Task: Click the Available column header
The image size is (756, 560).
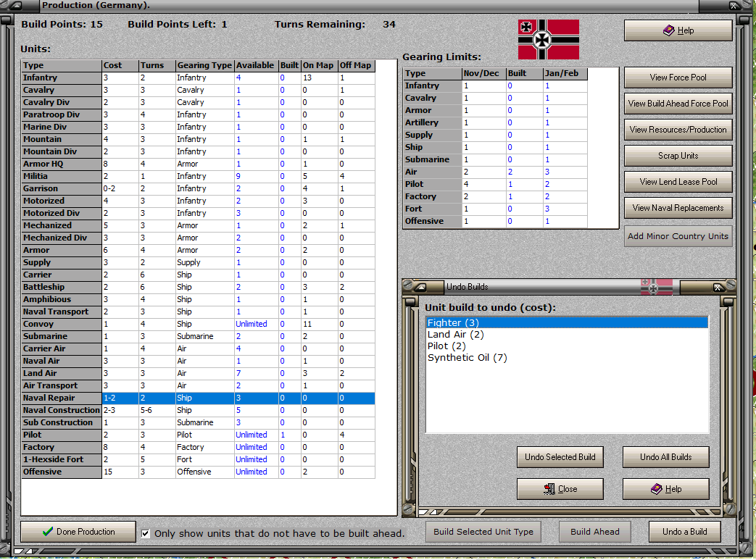Action: (x=257, y=65)
